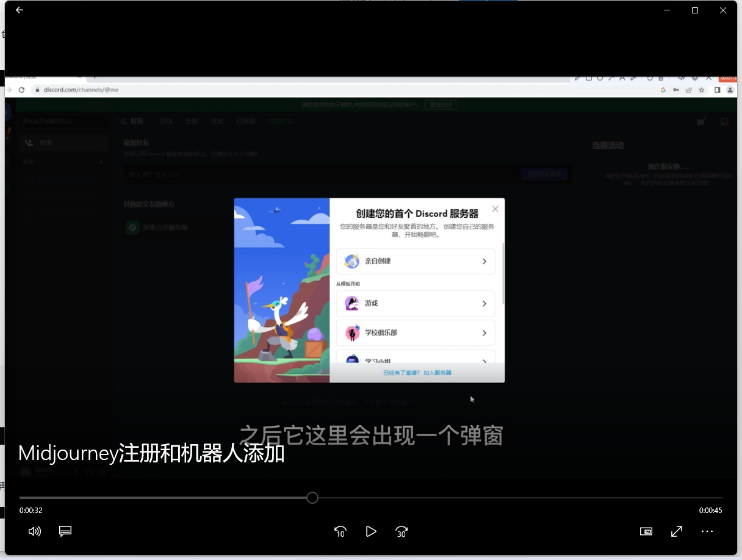Skip back 10 seconds in the video

pos(340,531)
